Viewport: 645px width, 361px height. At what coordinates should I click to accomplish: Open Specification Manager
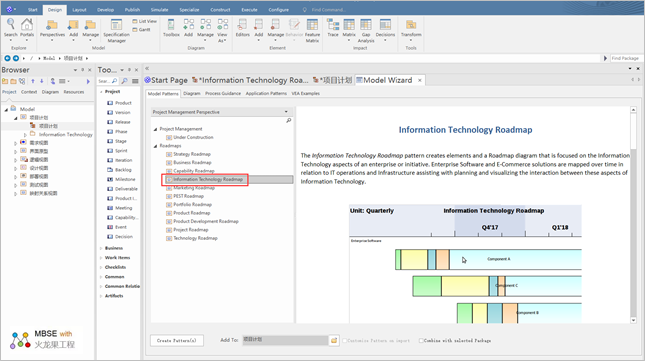(x=116, y=30)
